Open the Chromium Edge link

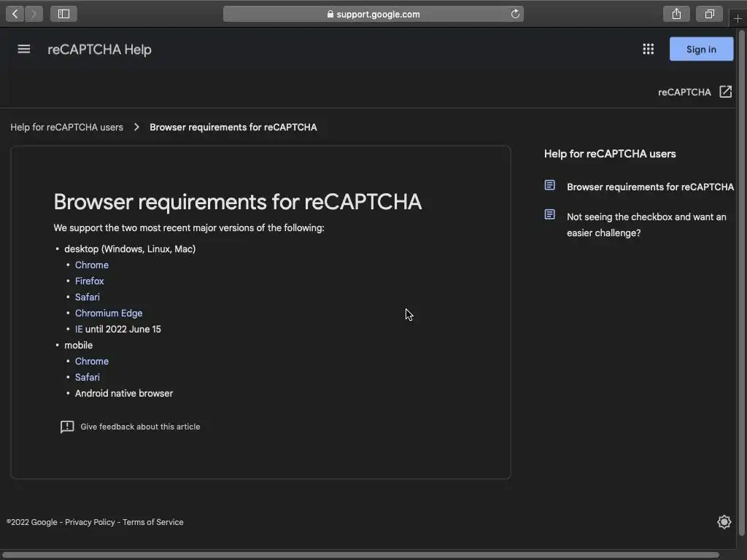109,314
